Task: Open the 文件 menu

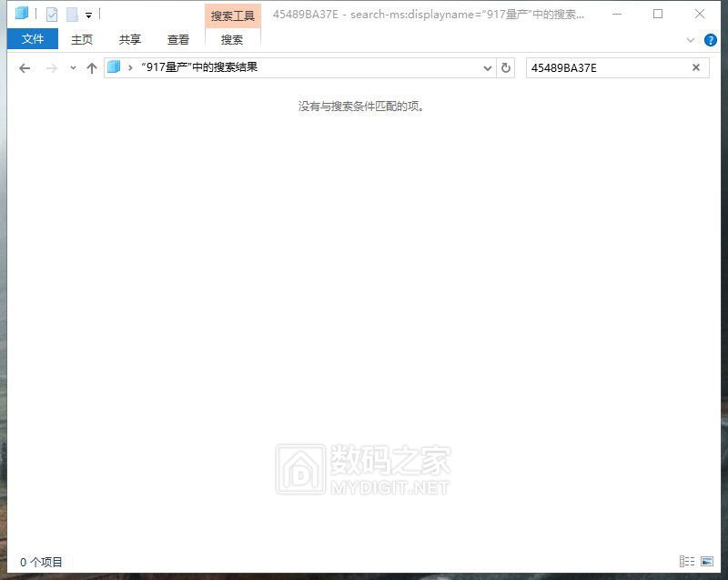Action: point(33,39)
